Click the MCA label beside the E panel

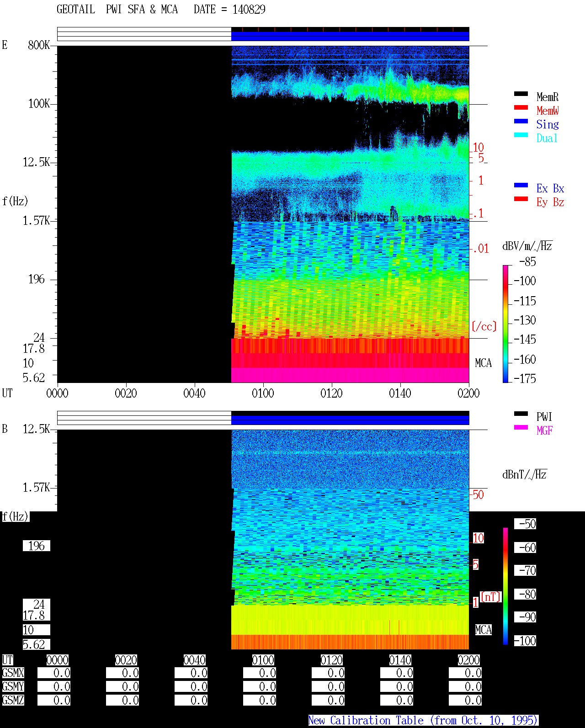[x=483, y=363]
